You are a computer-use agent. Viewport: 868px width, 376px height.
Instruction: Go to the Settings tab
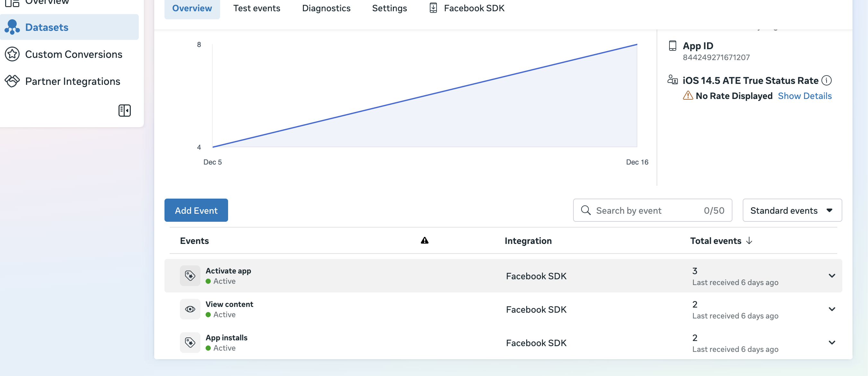click(x=389, y=8)
